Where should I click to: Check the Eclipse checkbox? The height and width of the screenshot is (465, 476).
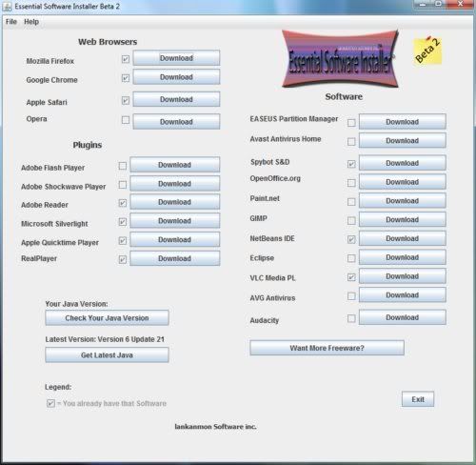[351, 258]
